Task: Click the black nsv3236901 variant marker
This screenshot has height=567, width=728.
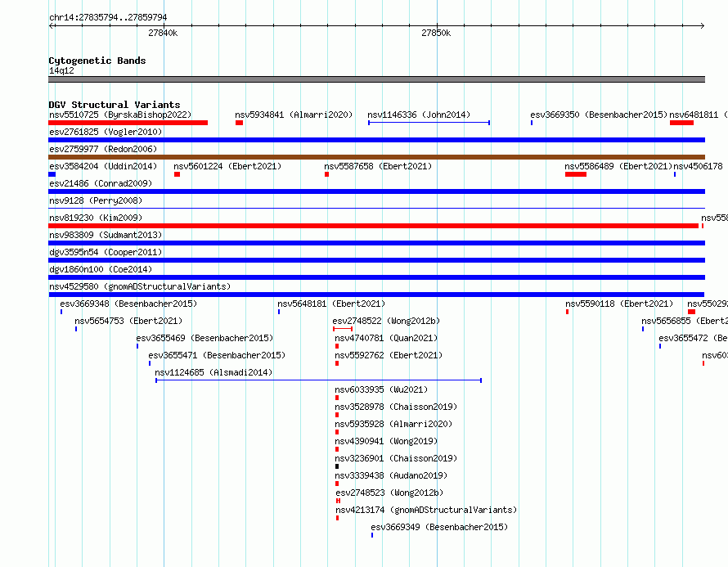Action: point(337,466)
